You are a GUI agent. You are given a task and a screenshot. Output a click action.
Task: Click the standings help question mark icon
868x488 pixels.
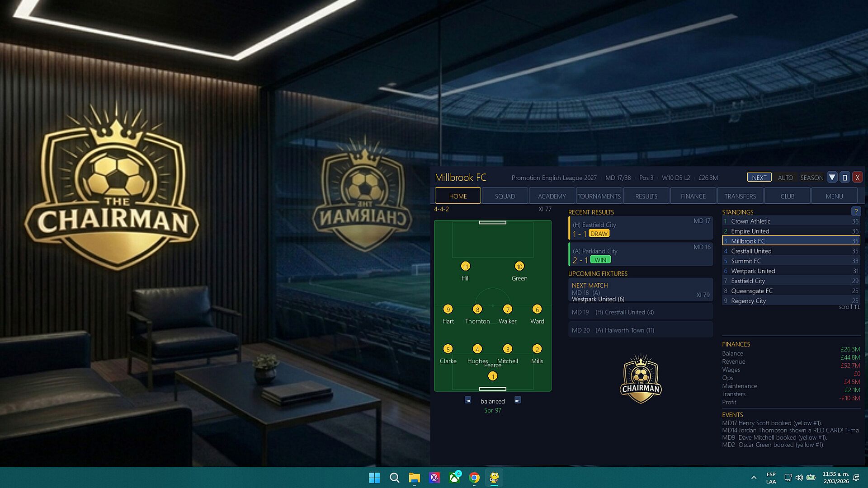tap(855, 211)
